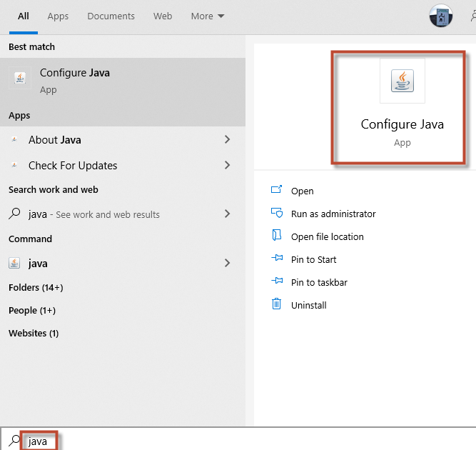Click the pin icon next to Pin to taskbar
The width and height of the screenshot is (476, 450).
point(277,281)
